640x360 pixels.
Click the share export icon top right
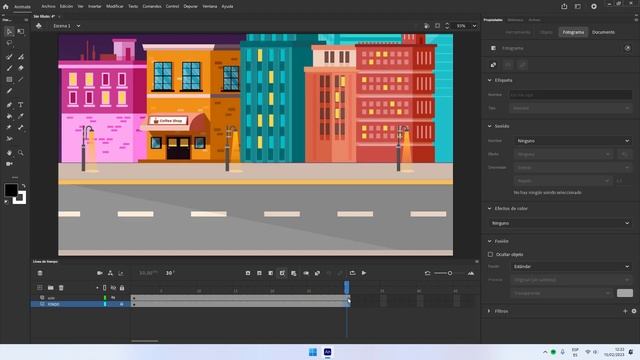click(564, 6)
